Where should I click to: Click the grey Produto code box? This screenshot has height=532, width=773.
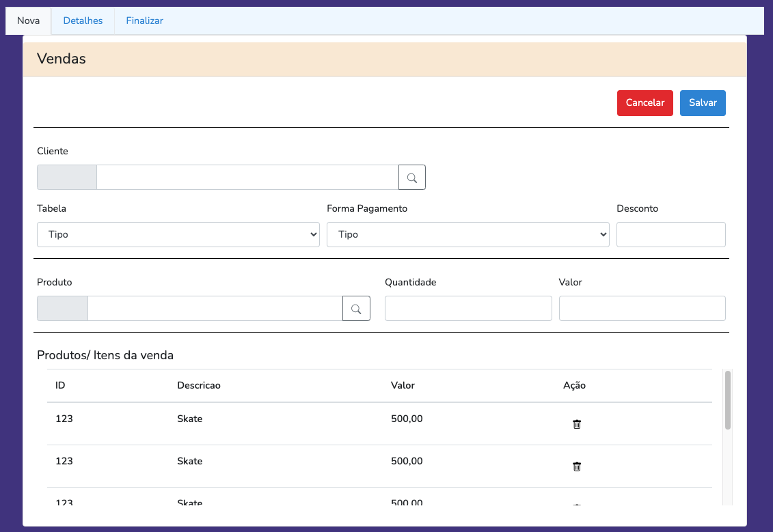[62, 309]
